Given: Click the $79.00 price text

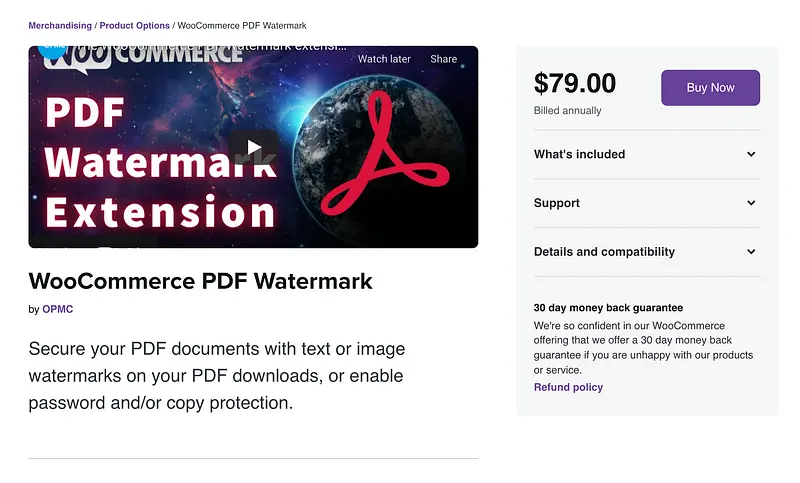Looking at the screenshot, I should pyautogui.click(x=575, y=83).
